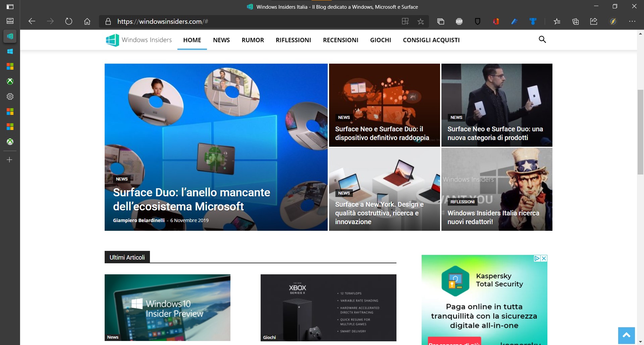The width and height of the screenshot is (644, 345).
Task: Open the browser home page
Action: (x=87, y=21)
